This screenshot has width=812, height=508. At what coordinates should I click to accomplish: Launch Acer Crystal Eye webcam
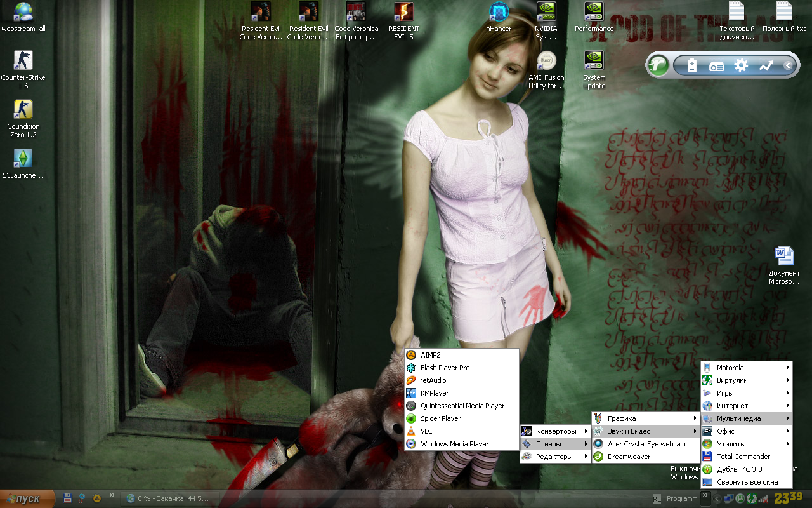pyautogui.click(x=646, y=444)
